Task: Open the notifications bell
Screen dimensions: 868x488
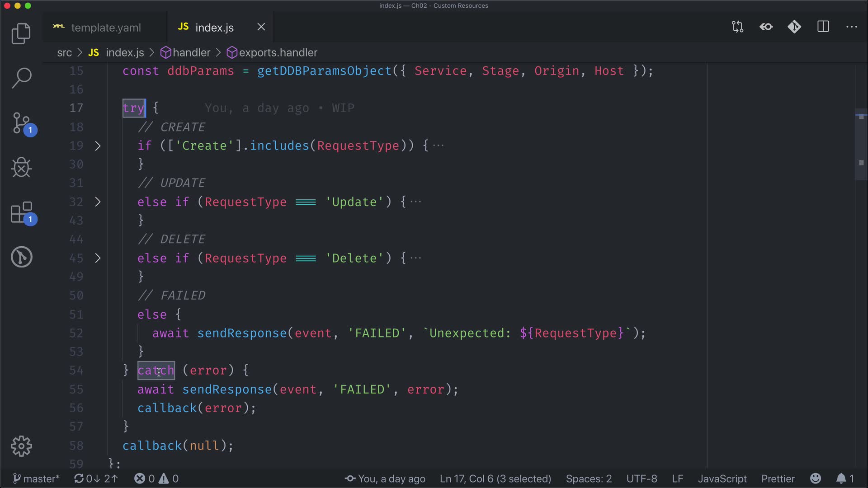Action: [841, 479]
